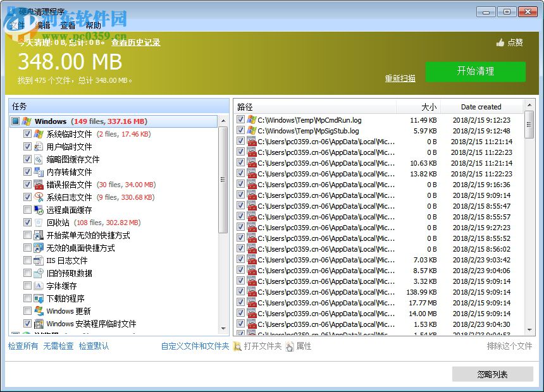Viewport: 544px width, 392px height.
Task: Enable the 远程桌面缓存 checkbox
Action: (x=27, y=209)
